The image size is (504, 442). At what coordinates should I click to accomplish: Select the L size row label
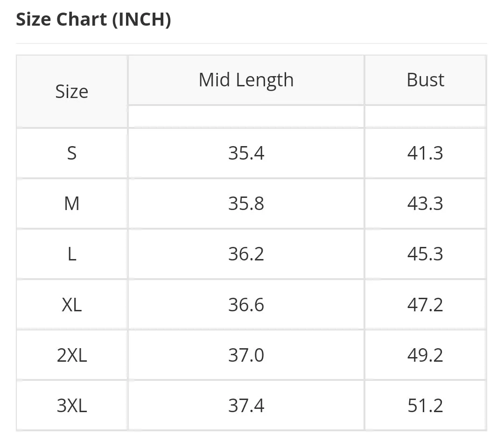coord(72,254)
